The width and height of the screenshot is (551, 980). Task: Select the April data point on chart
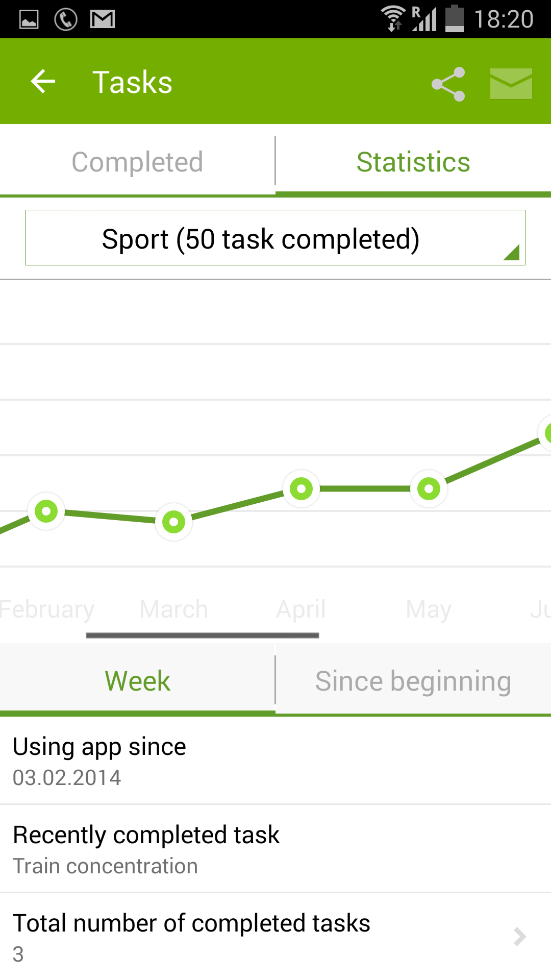coord(301,488)
